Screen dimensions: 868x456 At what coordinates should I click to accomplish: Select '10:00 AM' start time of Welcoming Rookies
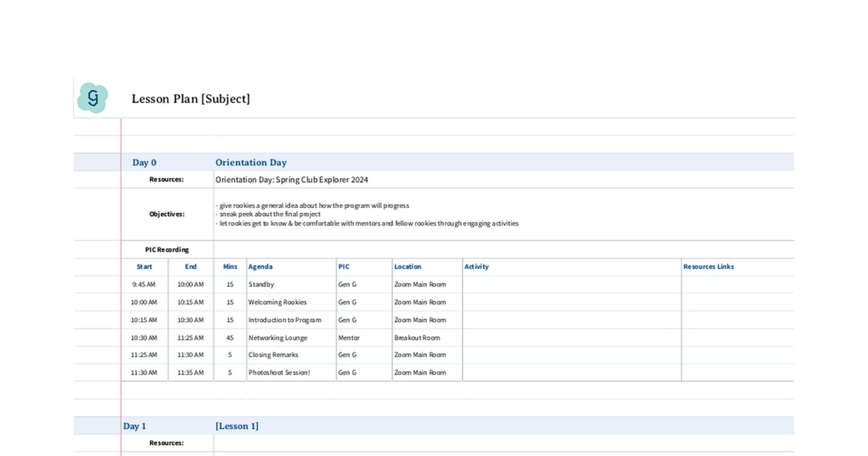(x=144, y=302)
